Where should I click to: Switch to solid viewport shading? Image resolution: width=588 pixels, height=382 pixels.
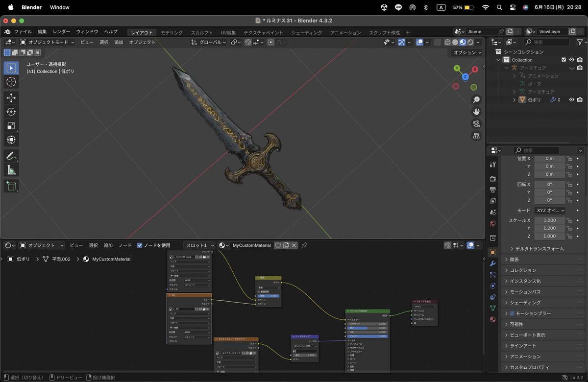[x=455, y=42]
